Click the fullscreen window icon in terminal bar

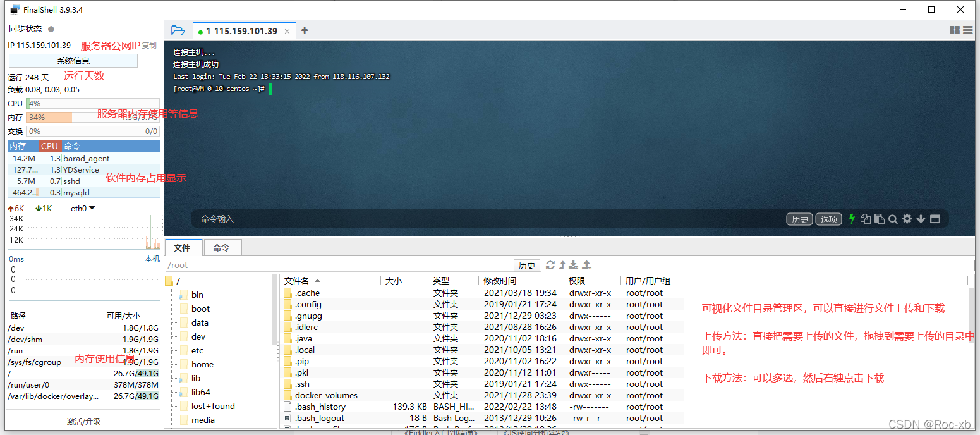tap(935, 219)
